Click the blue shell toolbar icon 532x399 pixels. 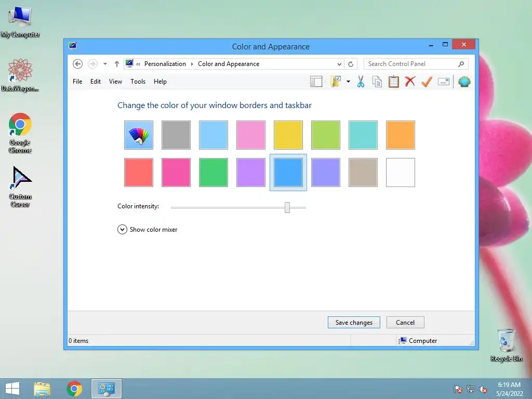pyautogui.click(x=464, y=82)
